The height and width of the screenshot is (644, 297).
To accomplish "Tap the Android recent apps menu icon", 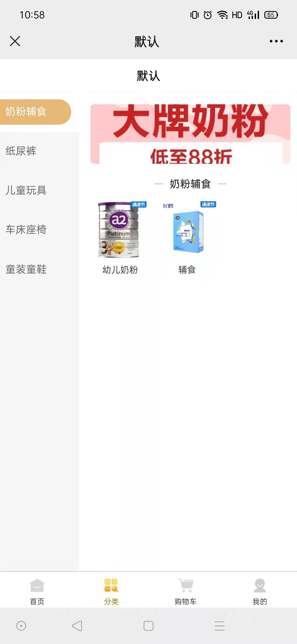I will 219,626.
